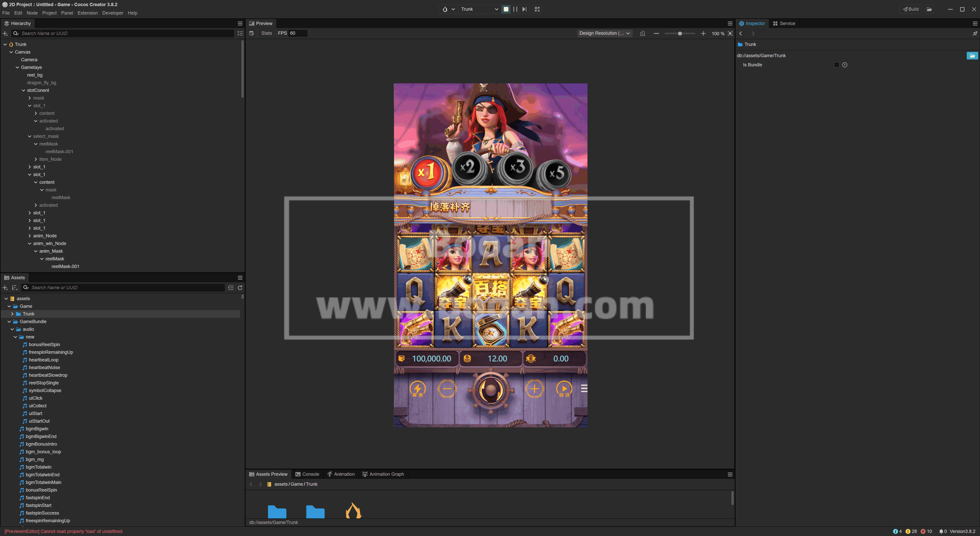Rotate the preview device orientation
Image resolution: width=980 pixels, height=536 pixels.
click(x=643, y=33)
